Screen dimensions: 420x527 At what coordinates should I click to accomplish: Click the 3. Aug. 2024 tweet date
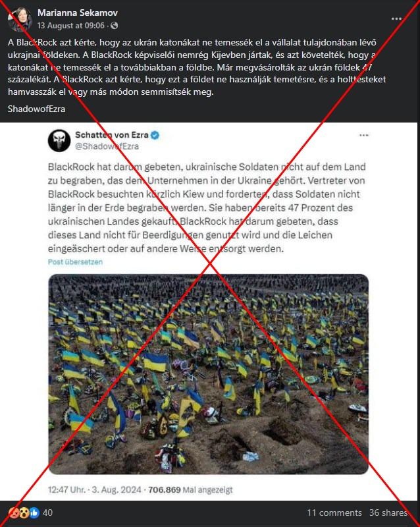[x=117, y=489]
